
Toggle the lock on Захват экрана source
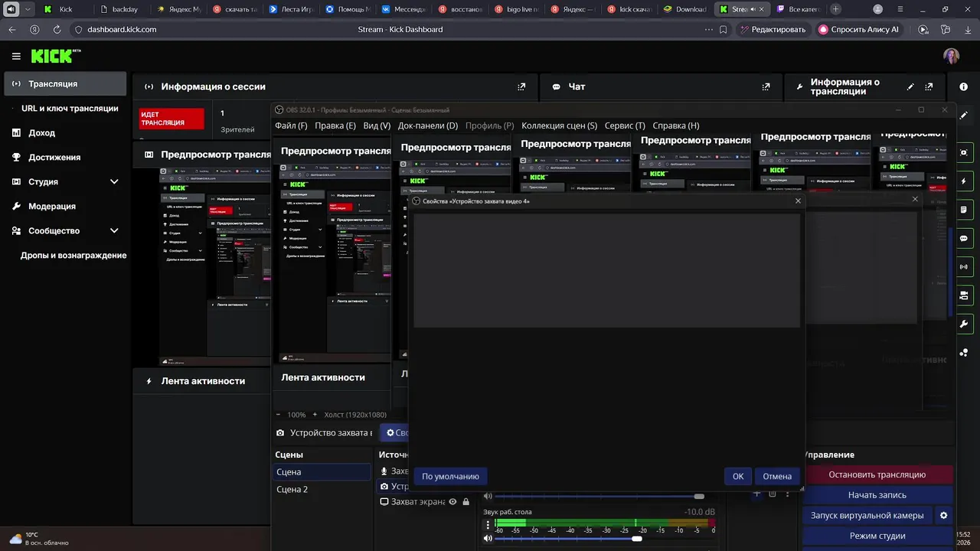click(465, 502)
